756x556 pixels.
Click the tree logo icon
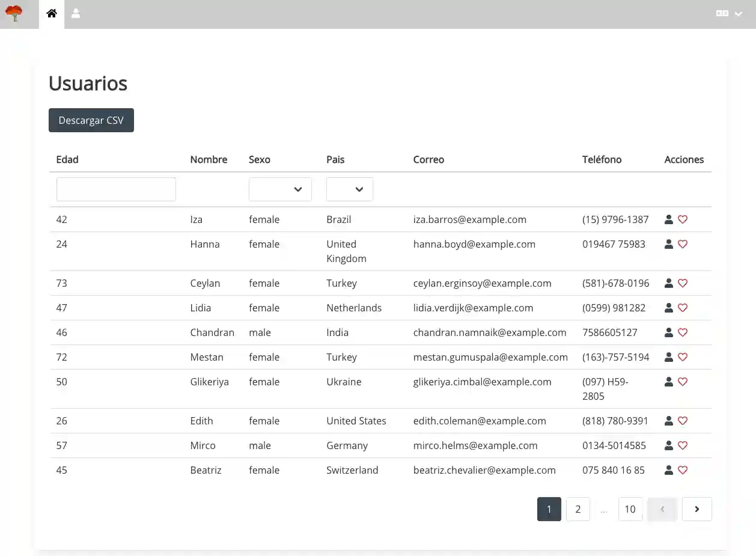13,13
